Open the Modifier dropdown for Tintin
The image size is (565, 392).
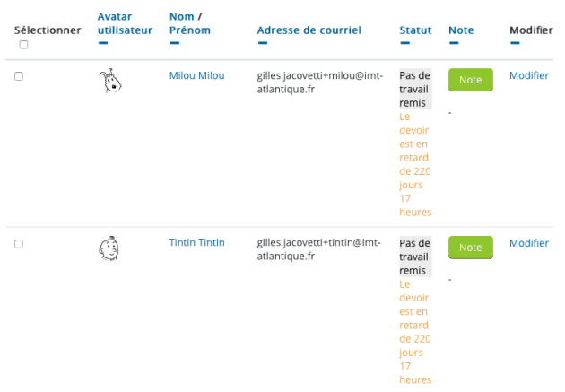coord(529,243)
